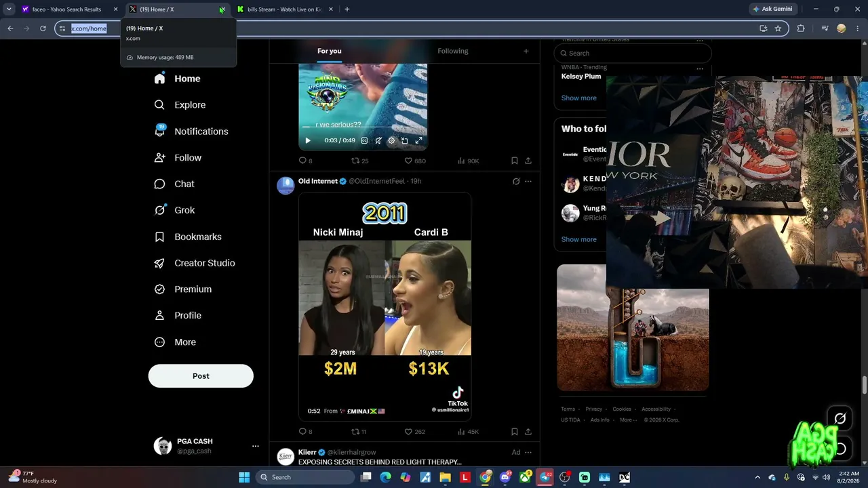The image size is (868, 488).
Task: Open the Windows Start menu
Action: click(244, 477)
